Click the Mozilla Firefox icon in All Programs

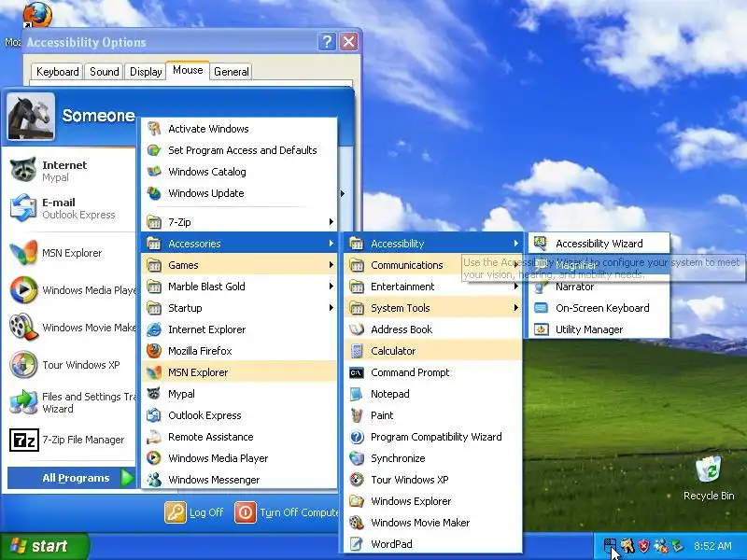point(154,351)
